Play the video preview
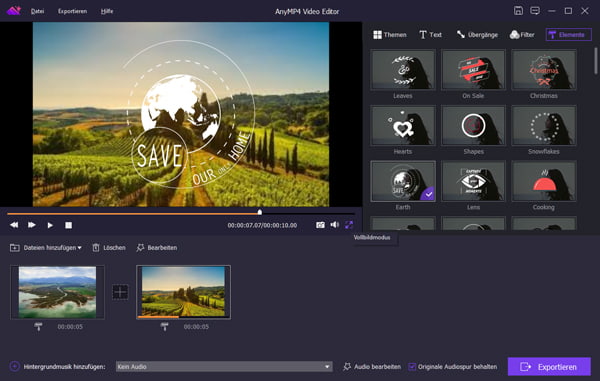This screenshot has height=381, width=600. click(x=50, y=225)
